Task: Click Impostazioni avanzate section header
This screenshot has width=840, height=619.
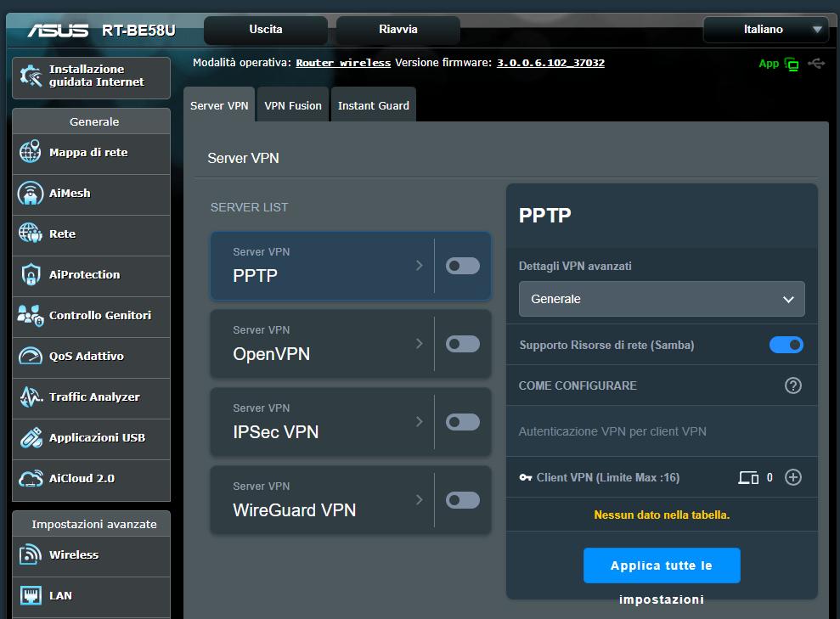Action: [x=91, y=524]
